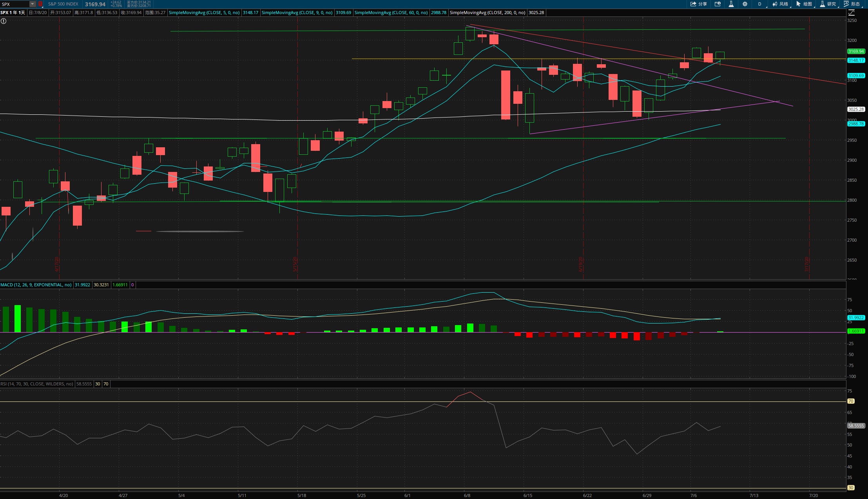Viewport: 868px width, 499px height.
Task: Select SimpleMovingAvg (CLOSE, 200, 0, no) label
Action: click(x=487, y=13)
